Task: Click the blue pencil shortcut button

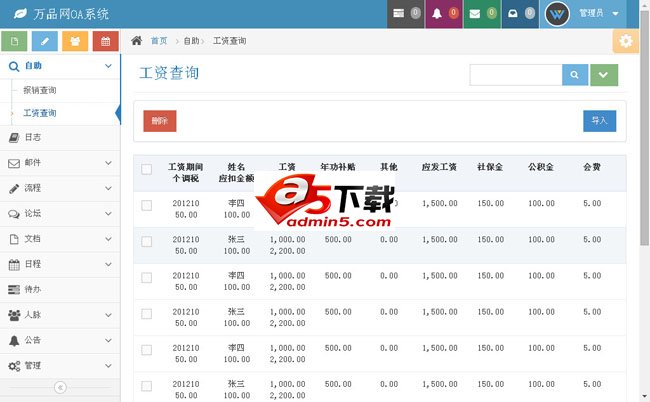Action: tap(45, 41)
